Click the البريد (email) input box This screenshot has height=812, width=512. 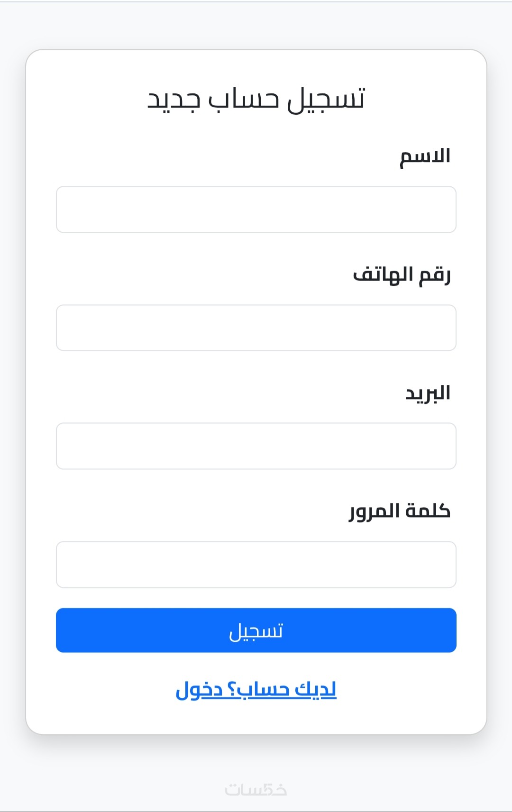(256, 446)
